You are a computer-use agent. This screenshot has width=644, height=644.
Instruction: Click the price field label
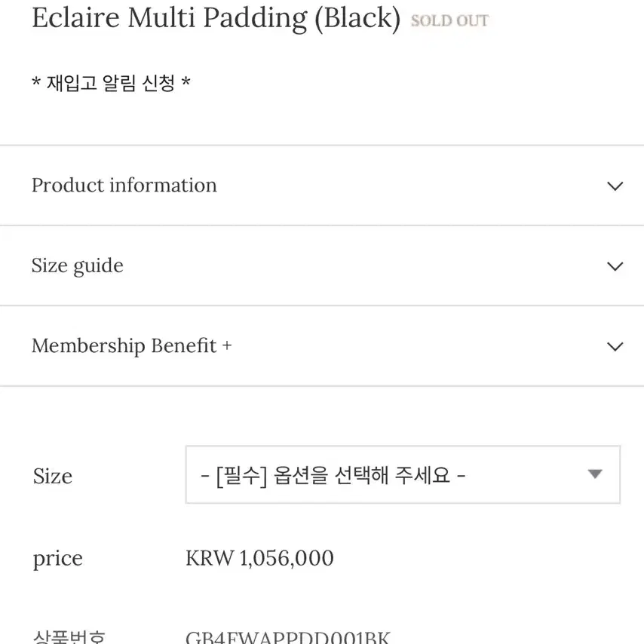[x=58, y=559]
